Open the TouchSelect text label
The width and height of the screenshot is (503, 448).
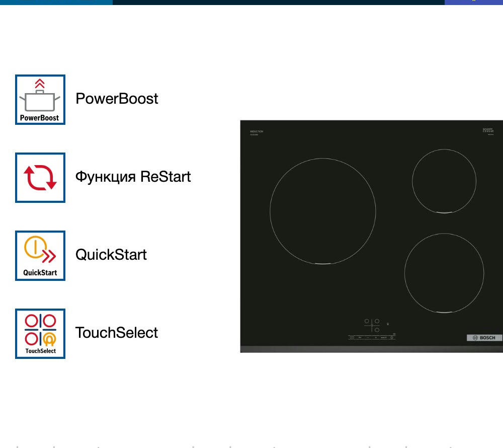pyautogui.click(x=117, y=333)
